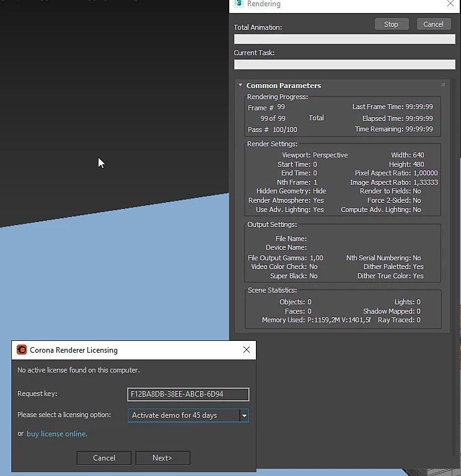Click the 'Dither True Color: Yes' text
The image size is (461, 476).
[390, 276]
